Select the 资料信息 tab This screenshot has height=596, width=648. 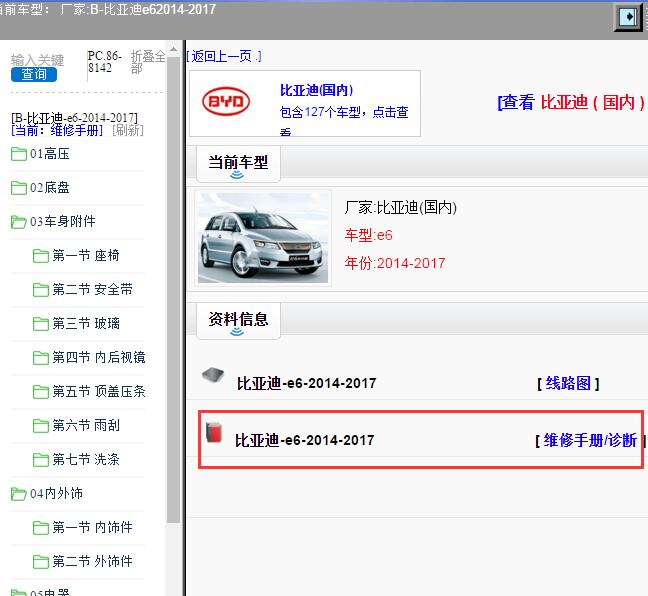pyautogui.click(x=238, y=321)
